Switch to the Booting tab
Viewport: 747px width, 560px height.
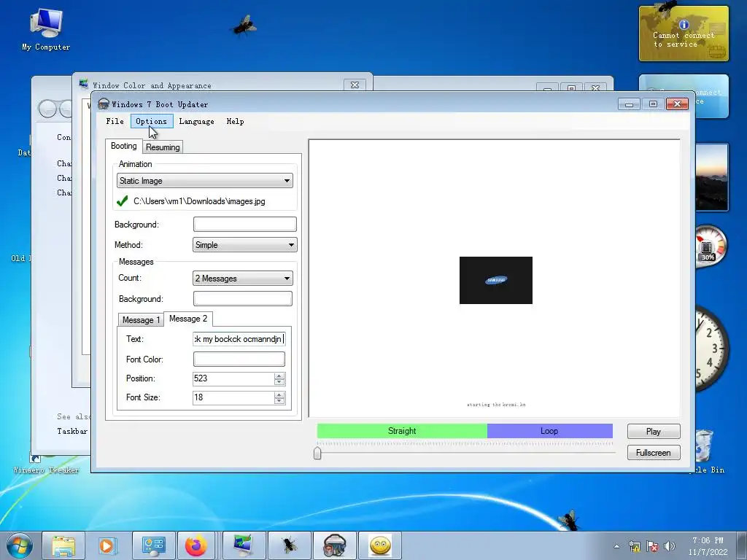pos(124,146)
